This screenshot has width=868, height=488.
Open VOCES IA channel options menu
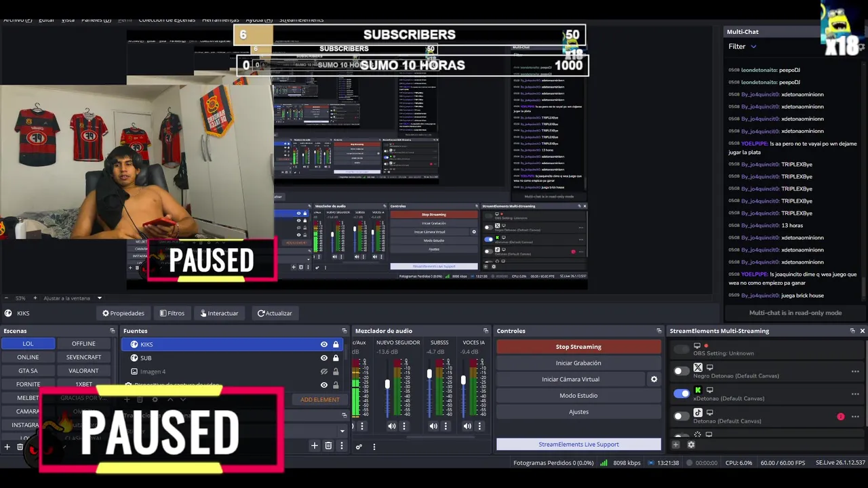[x=479, y=426]
